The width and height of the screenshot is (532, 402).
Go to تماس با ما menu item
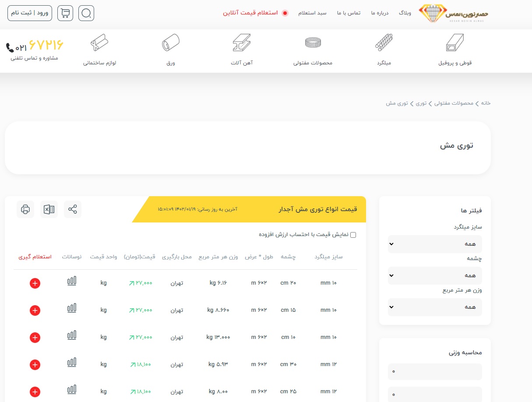(349, 13)
